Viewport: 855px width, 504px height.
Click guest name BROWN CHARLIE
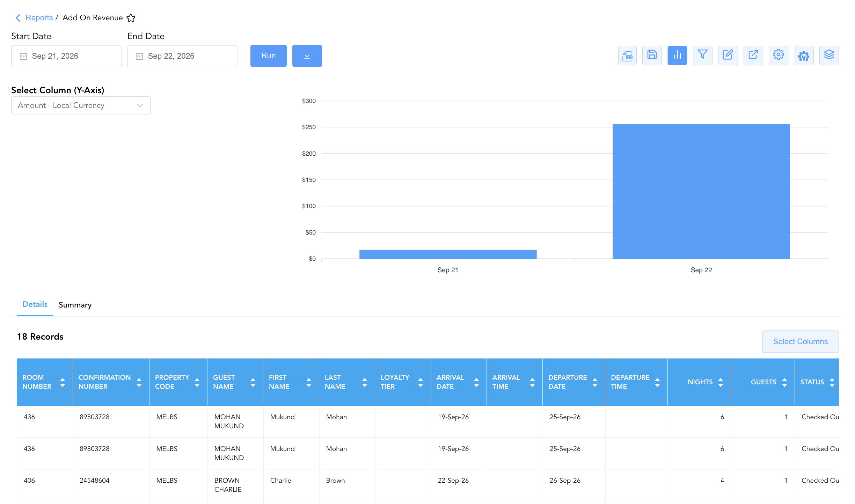tap(228, 485)
